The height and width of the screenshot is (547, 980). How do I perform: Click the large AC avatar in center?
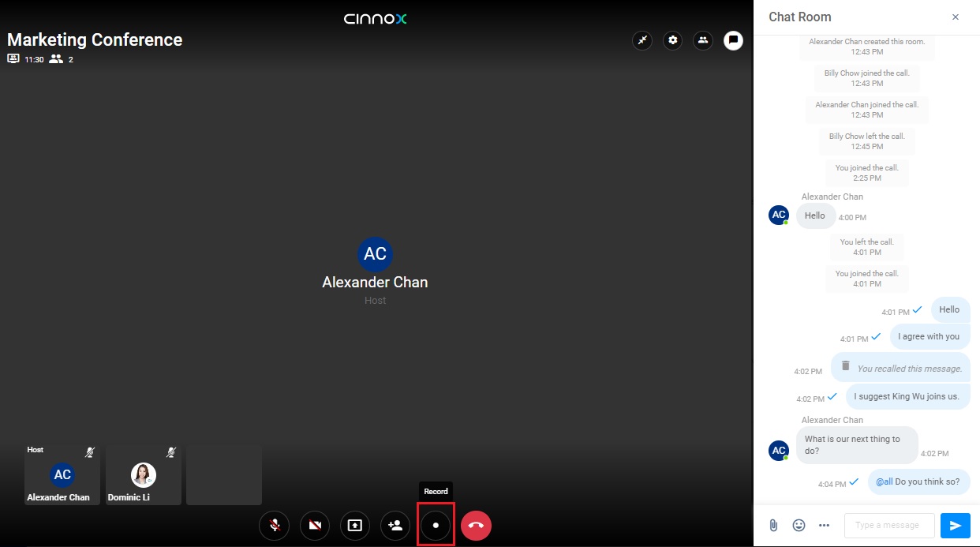coord(376,253)
